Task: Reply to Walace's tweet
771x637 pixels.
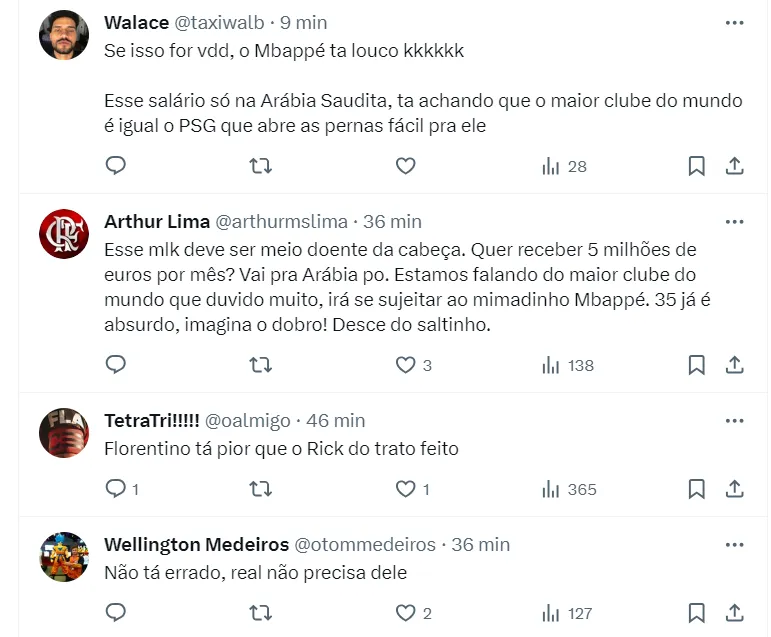Action: 116,166
